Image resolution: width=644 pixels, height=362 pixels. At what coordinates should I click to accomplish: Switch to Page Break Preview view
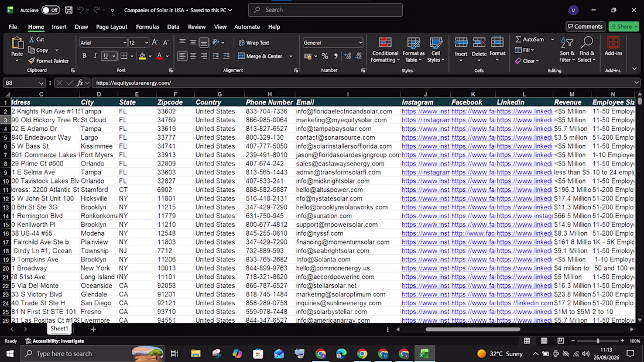[561, 341]
